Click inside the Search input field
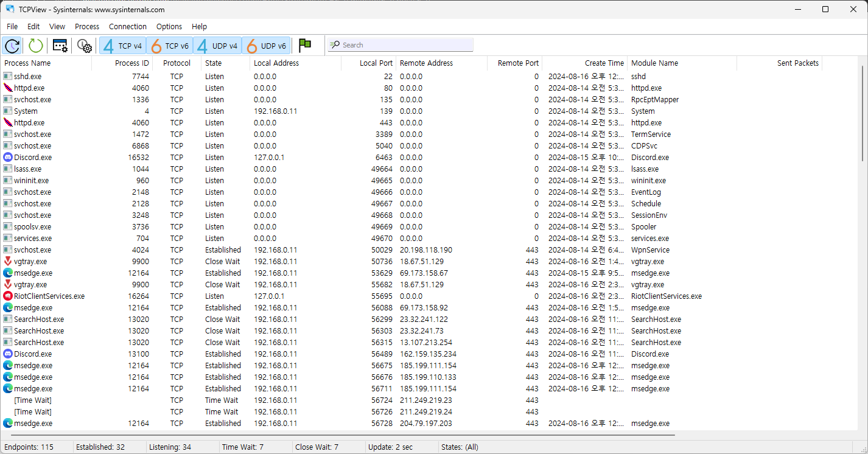The image size is (868, 454). coord(401,45)
